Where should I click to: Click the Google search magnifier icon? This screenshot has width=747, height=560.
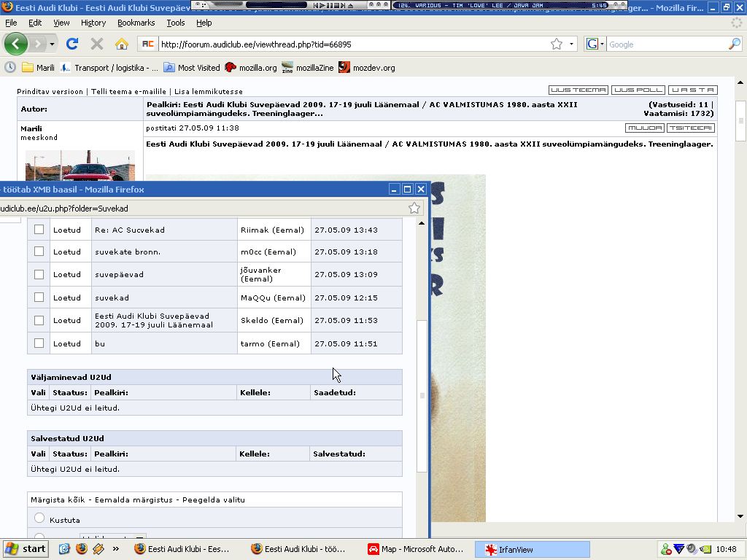pos(734,44)
